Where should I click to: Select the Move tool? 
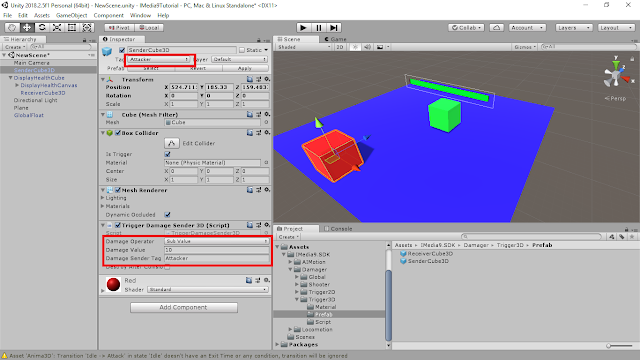tap(27, 27)
